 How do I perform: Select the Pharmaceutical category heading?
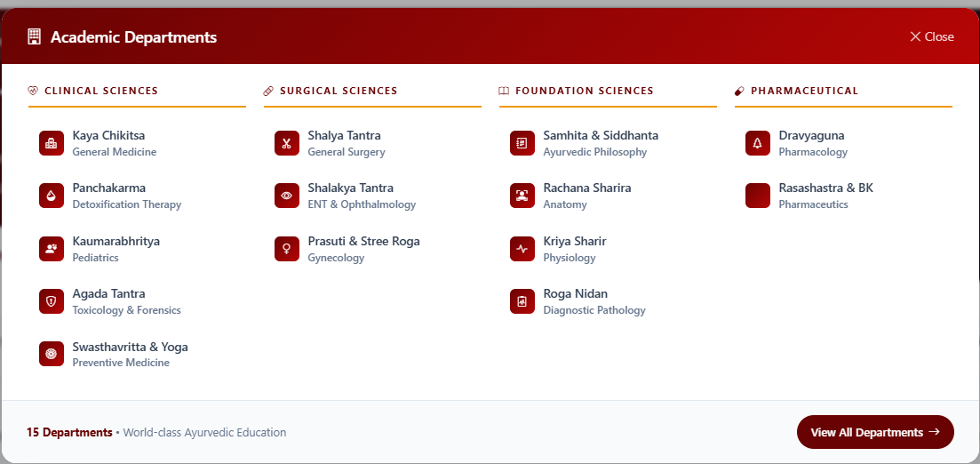tap(804, 91)
